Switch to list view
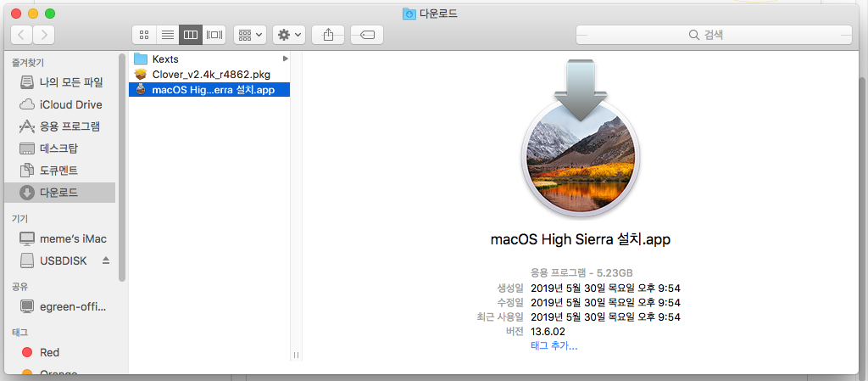This screenshot has height=381, width=868. (x=168, y=35)
